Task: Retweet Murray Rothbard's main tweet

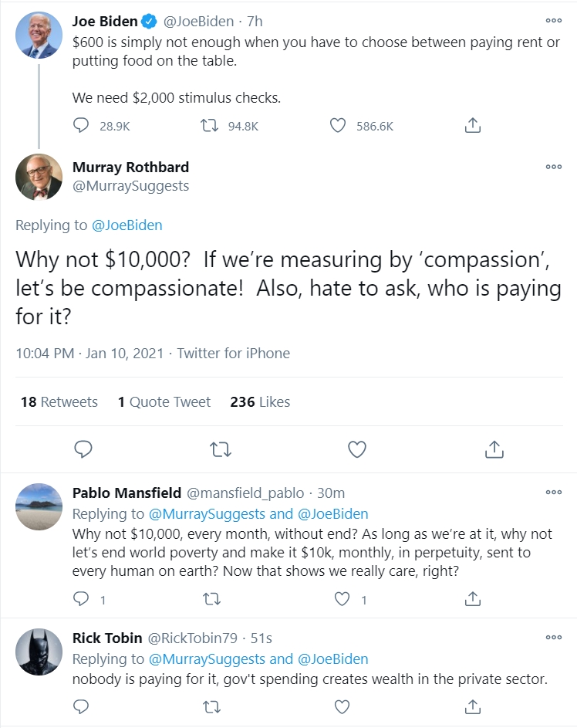Action: [x=221, y=449]
